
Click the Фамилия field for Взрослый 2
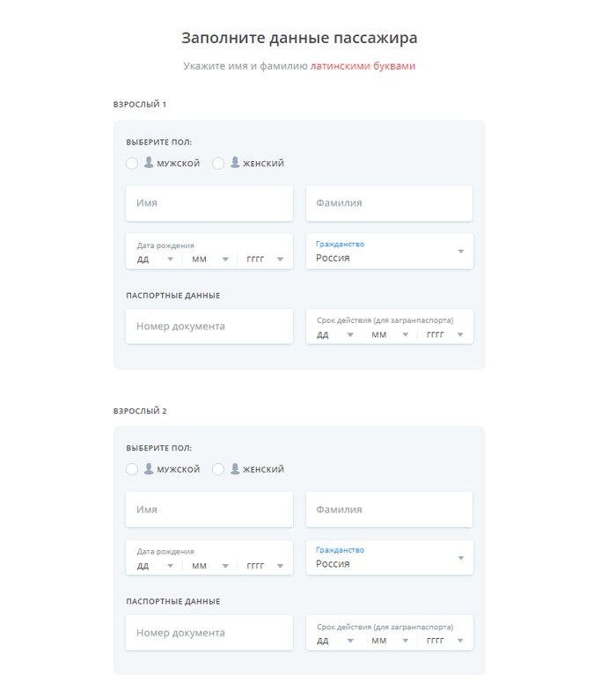point(389,510)
